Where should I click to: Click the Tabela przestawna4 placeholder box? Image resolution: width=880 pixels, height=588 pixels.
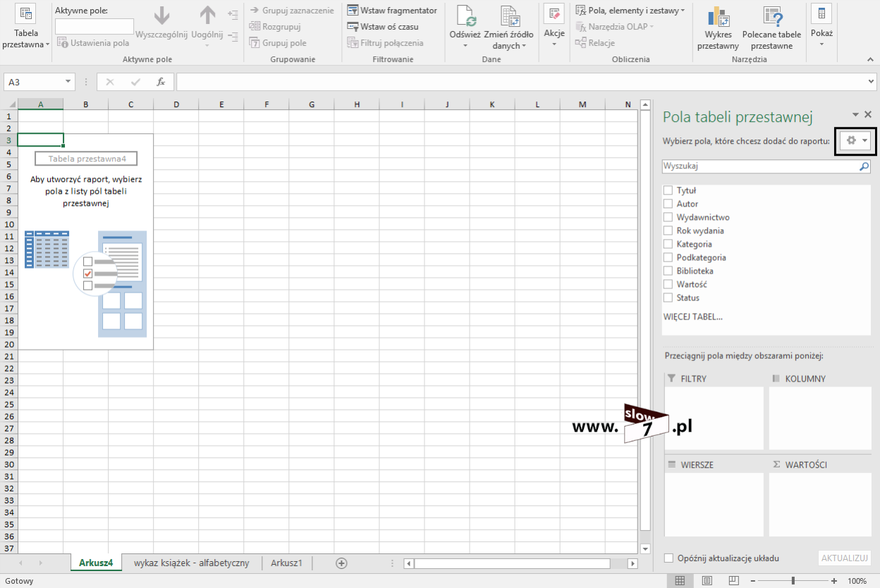(x=86, y=159)
